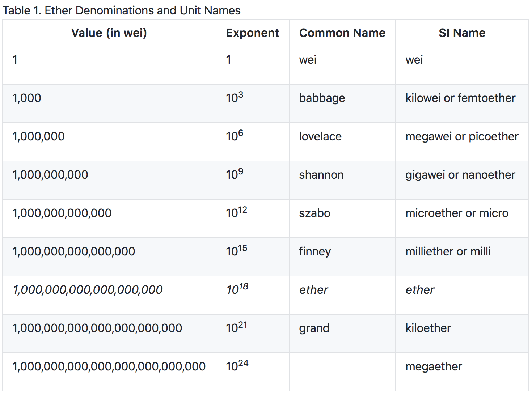Click the 'babbage' common name

coord(322,98)
